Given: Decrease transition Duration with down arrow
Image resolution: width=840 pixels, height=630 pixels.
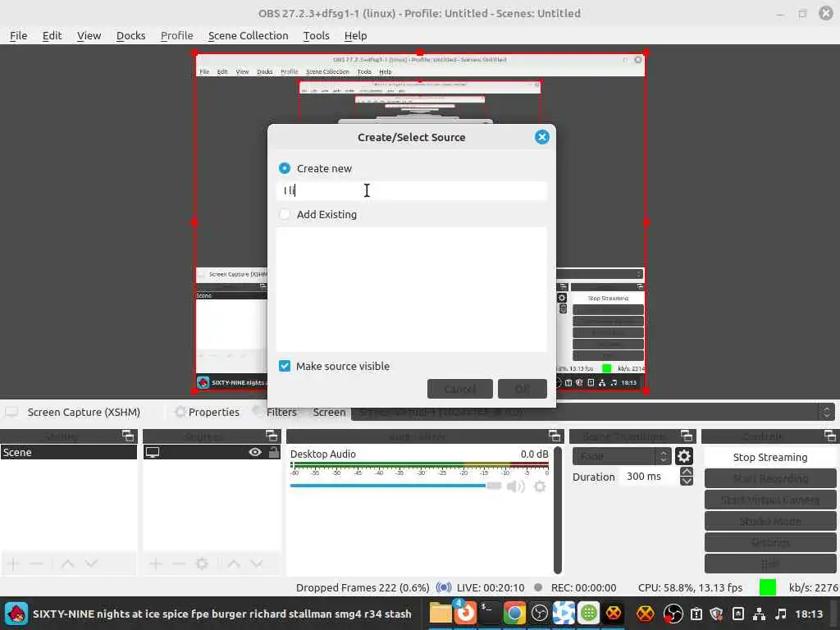Looking at the screenshot, I should click(687, 481).
